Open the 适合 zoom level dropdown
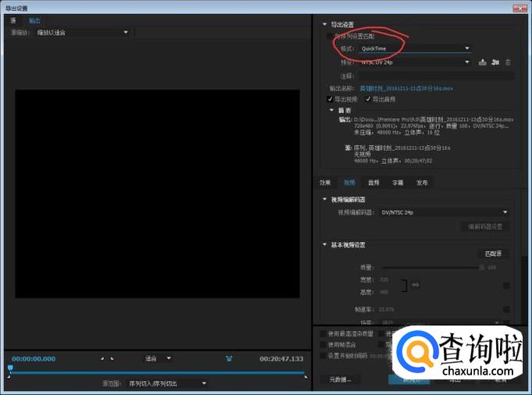 [x=158, y=358]
